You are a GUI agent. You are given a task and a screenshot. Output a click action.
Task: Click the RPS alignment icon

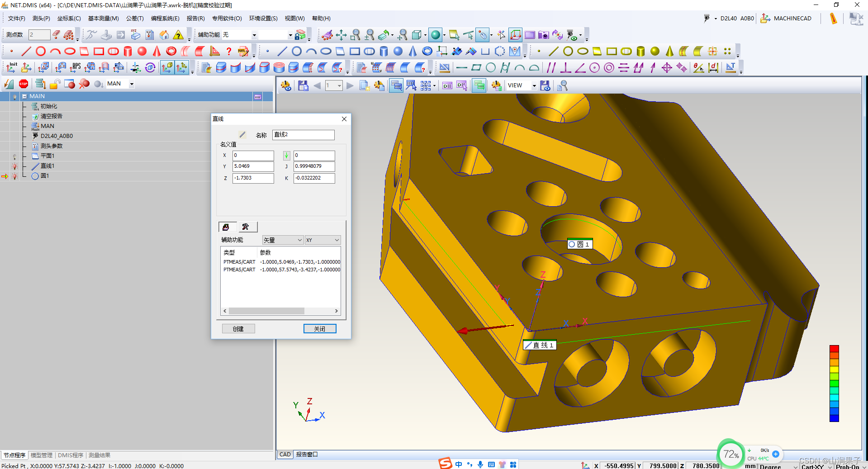pyautogui.click(x=75, y=68)
